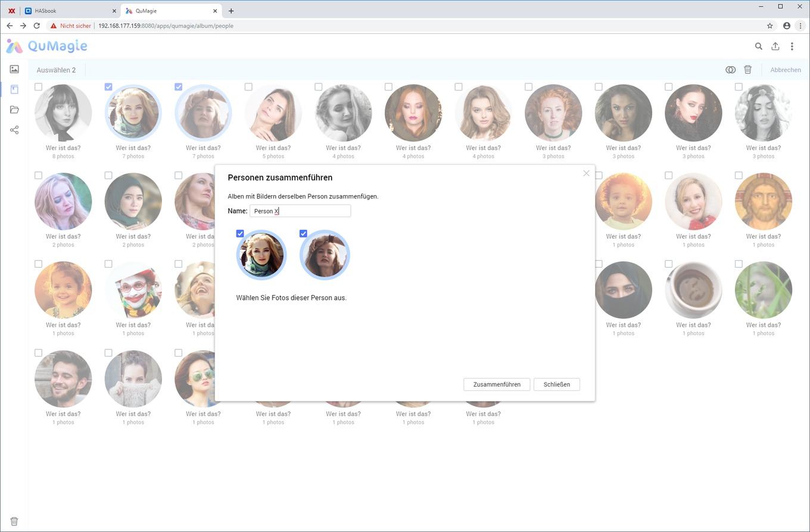Check the bearded man person checkbox

[38, 353]
